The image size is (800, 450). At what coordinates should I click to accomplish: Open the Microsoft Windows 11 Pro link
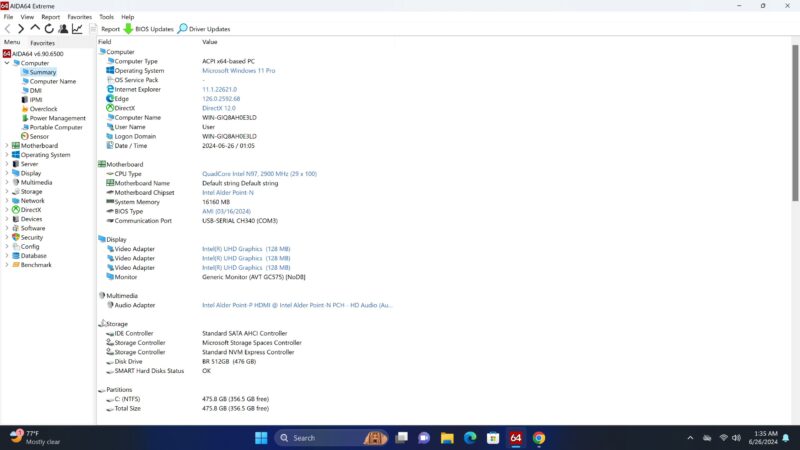[238, 71]
